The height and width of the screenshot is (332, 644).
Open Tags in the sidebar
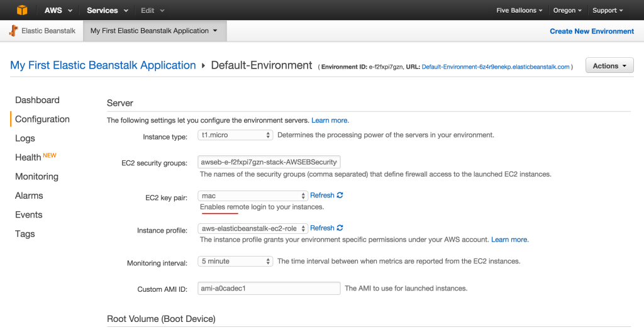coord(25,234)
